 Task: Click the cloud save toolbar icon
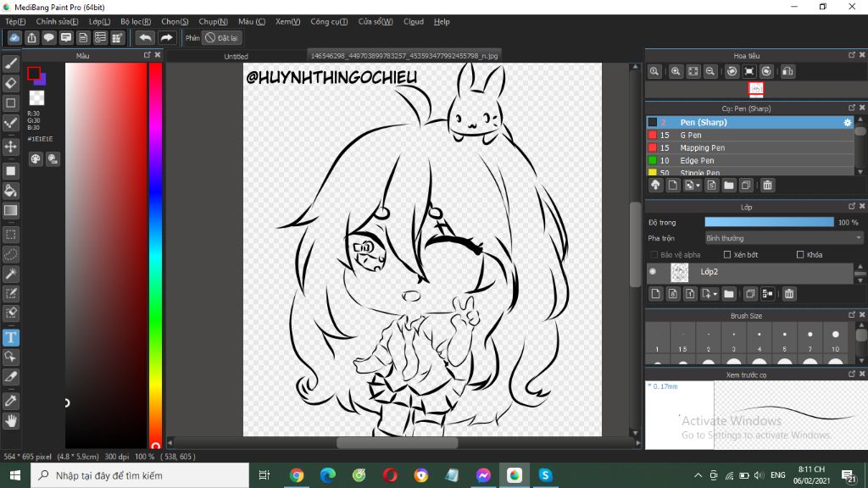14,37
